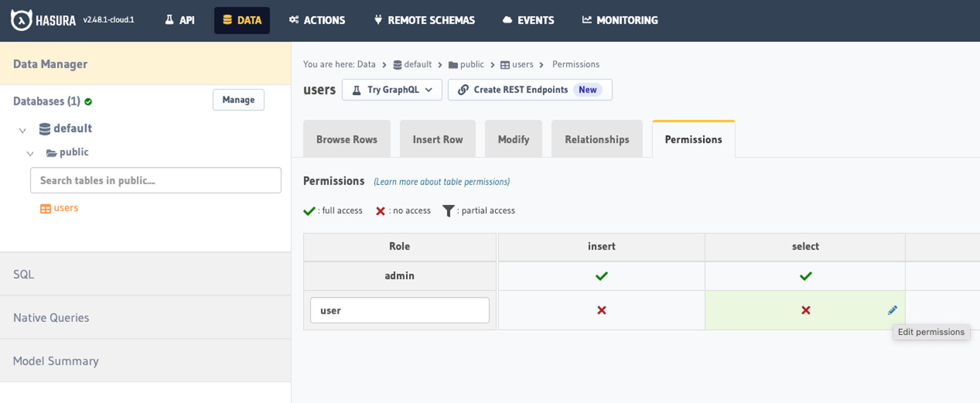Click user insert permission red cross
This screenshot has width=980, height=403.
601,310
